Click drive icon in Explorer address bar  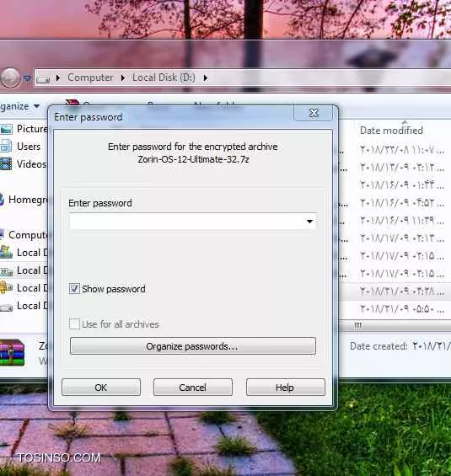43,78
